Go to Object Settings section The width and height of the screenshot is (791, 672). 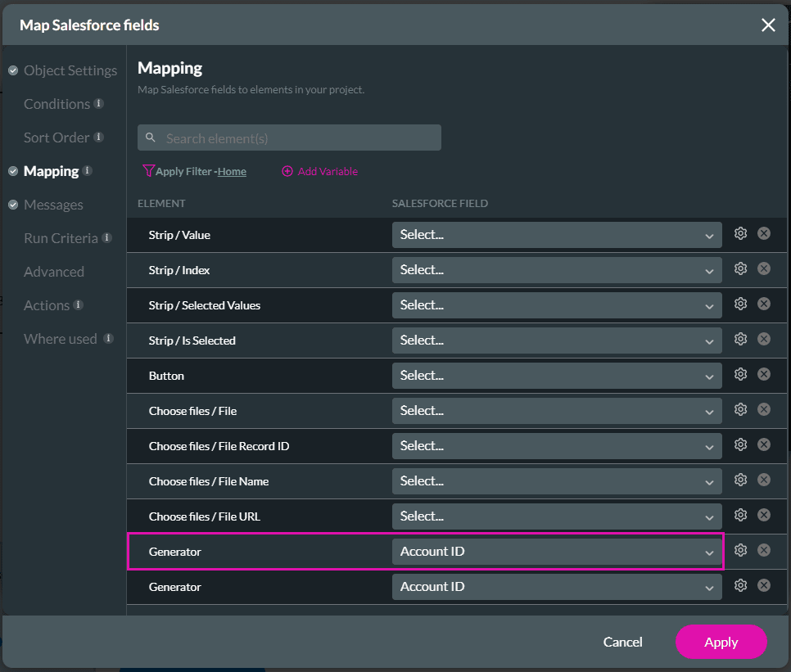(70, 70)
